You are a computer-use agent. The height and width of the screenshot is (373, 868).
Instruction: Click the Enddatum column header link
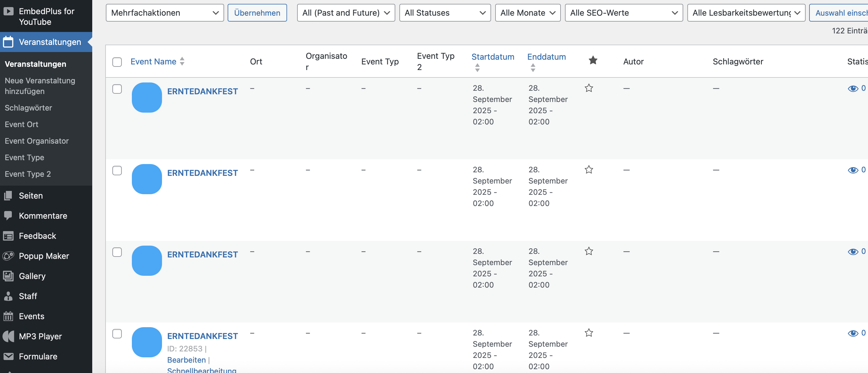pyautogui.click(x=546, y=57)
